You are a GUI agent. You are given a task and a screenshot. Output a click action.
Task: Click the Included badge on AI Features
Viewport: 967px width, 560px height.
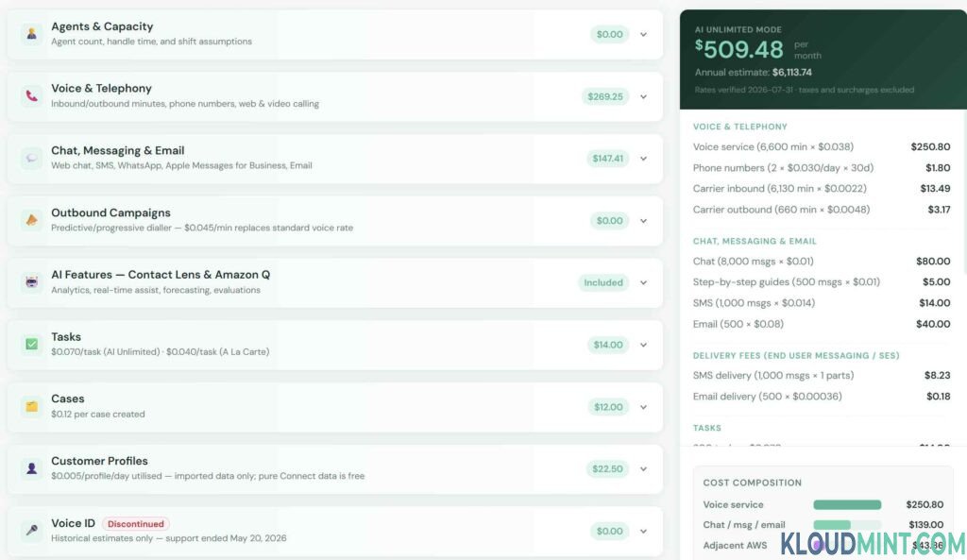pyautogui.click(x=603, y=282)
